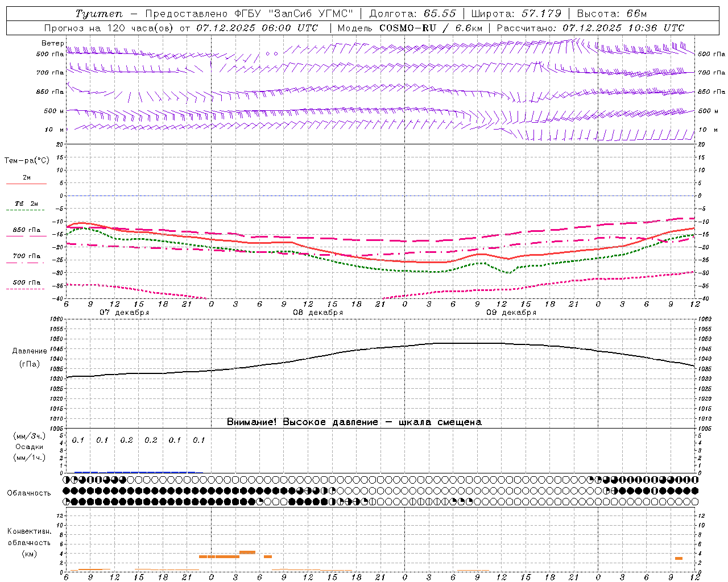Select the 08 декабря date label
Viewport: 728px width, 582px height.
(x=318, y=313)
